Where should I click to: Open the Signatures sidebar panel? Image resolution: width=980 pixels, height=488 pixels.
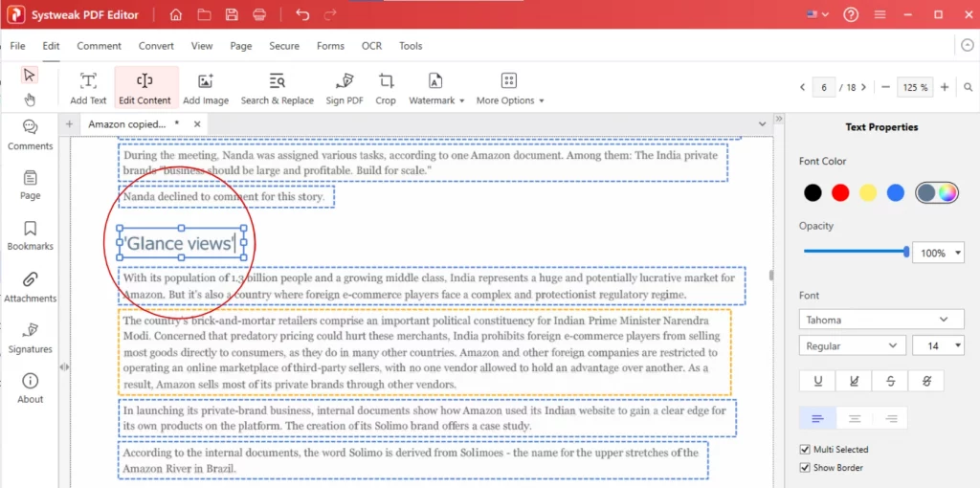(x=30, y=338)
